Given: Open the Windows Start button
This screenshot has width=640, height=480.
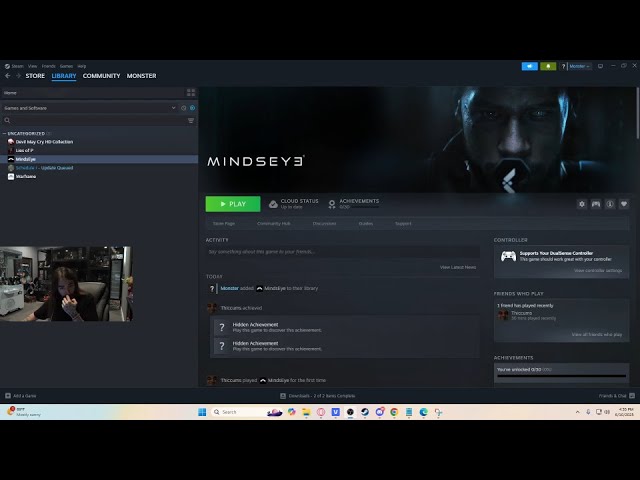Looking at the screenshot, I should click(202, 412).
